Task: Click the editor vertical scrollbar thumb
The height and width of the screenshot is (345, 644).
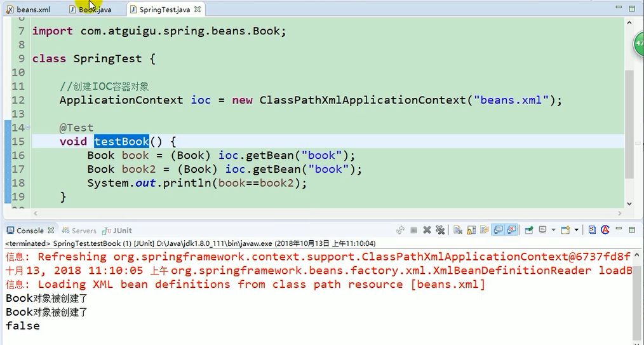Action: 629,124
